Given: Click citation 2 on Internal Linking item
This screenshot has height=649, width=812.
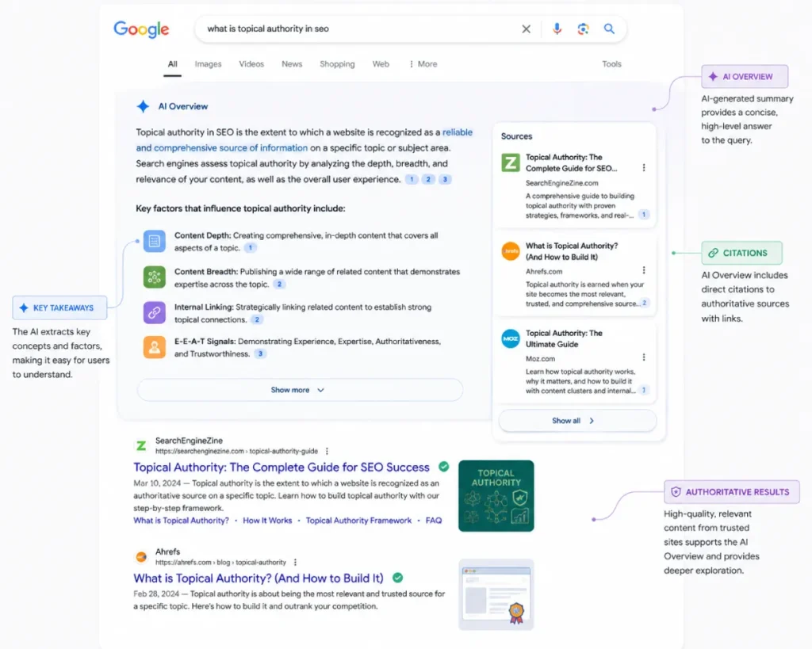Looking at the screenshot, I should point(257,320).
